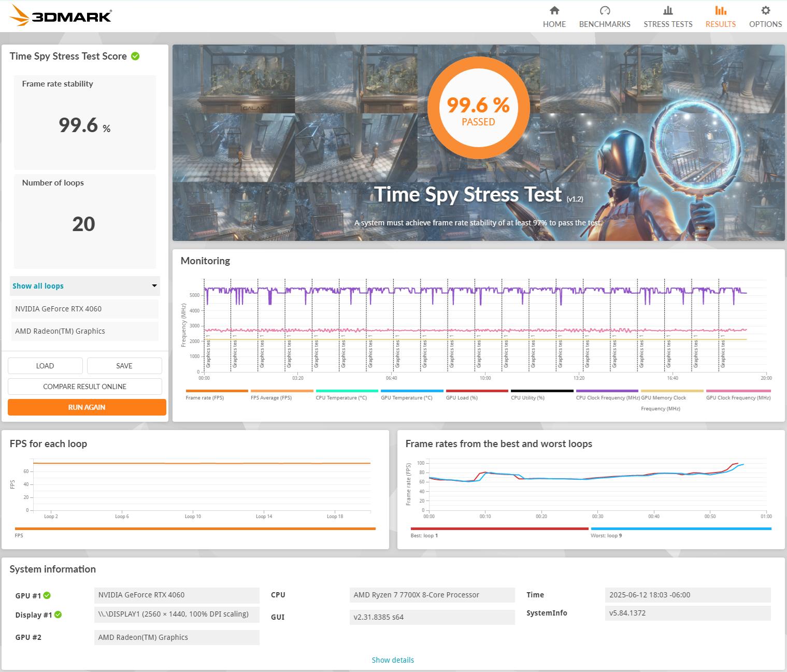Click the 10:00 mark on Monitoring timeline

point(485,378)
